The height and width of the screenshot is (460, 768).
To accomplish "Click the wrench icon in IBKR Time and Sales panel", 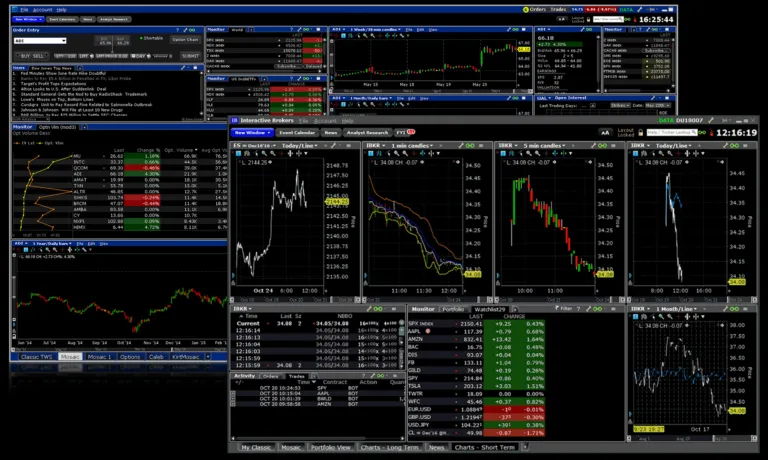I will tap(368, 309).
